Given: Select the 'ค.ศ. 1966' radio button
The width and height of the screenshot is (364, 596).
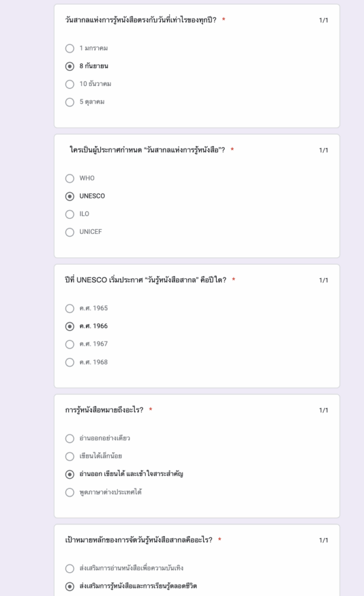Looking at the screenshot, I should click(70, 327).
